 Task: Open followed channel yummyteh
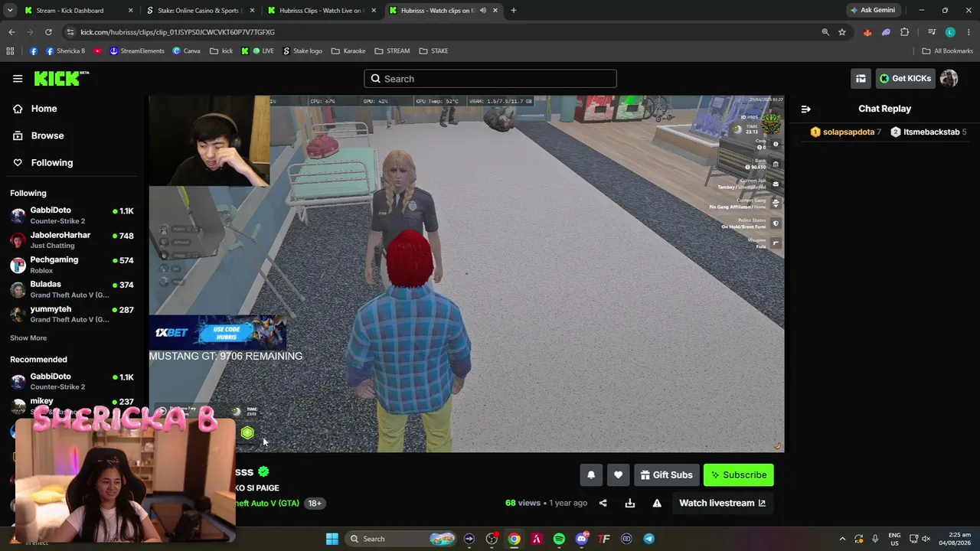click(x=72, y=314)
